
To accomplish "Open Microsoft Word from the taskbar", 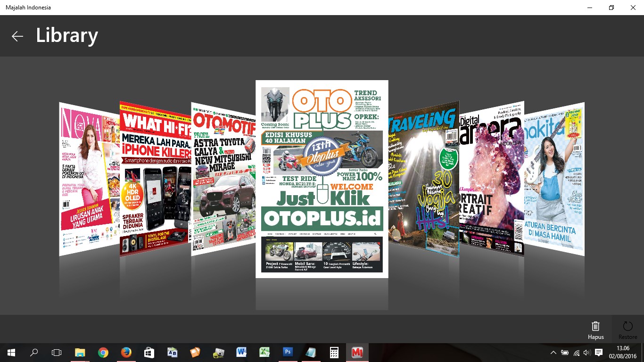I will tap(241, 352).
